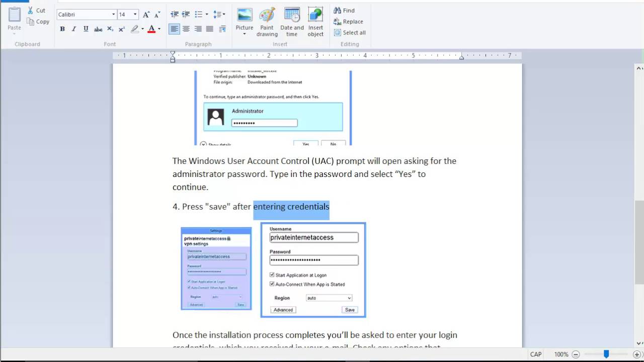Open the font family dropdown arrow

coord(113,15)
